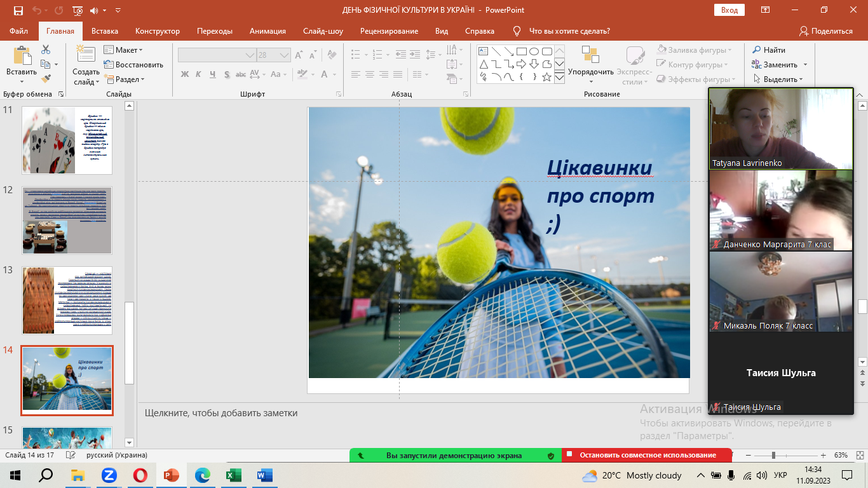Click the Cut scissors icon

(x=46, y=50)
